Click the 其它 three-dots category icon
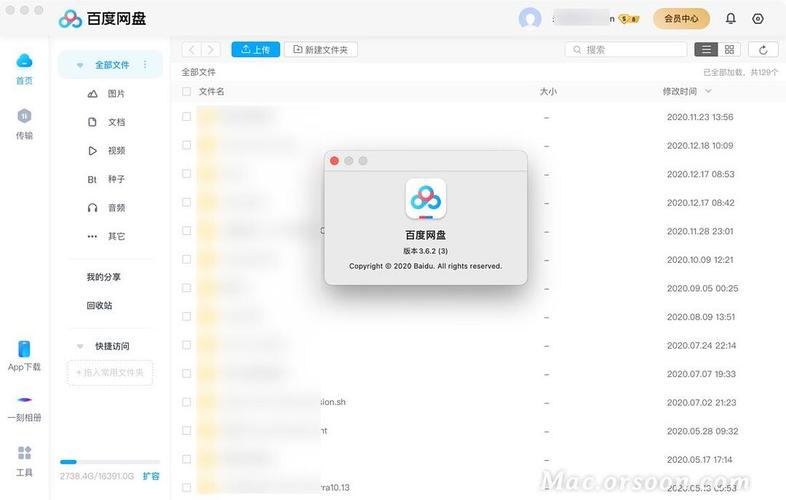The image size is (786, 500). click(92, 236)
